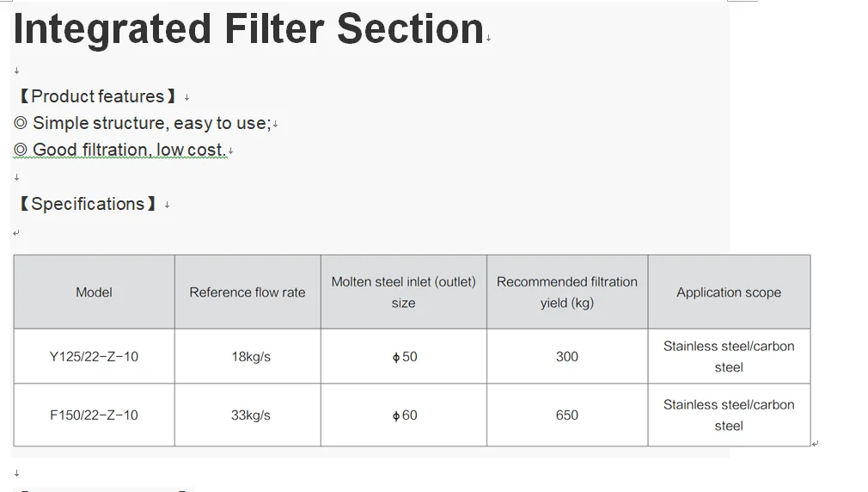868x492 pixels.
Task: Place cursor in the '18kg/s' cell
Action: coord(250,356)
